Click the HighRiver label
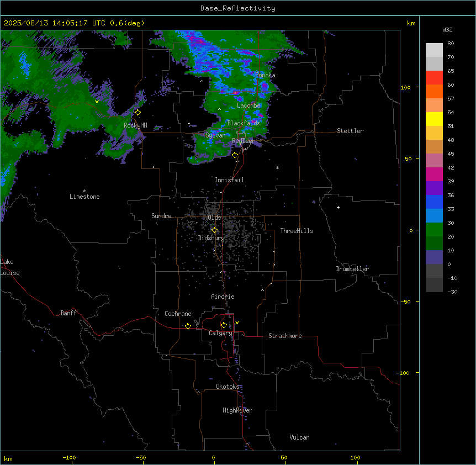 [x=237, y=410]
